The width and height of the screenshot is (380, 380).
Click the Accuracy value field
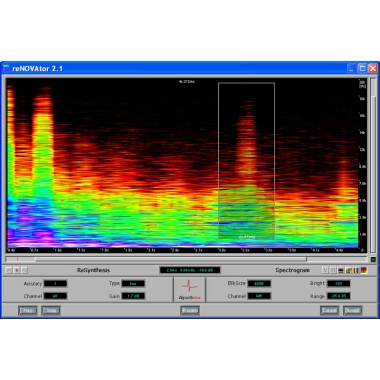(55, 284)
